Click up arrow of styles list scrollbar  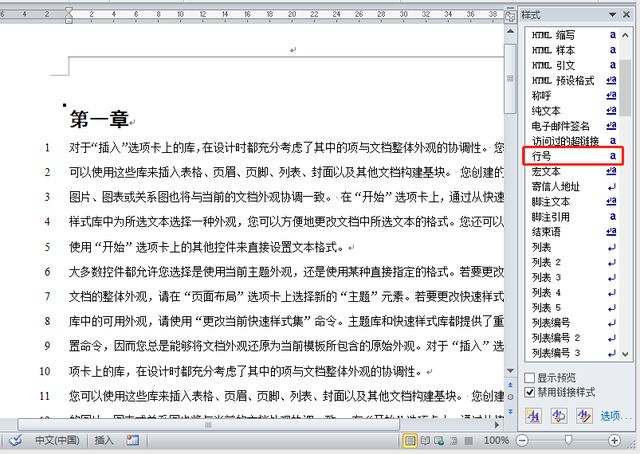coord(625,35)
